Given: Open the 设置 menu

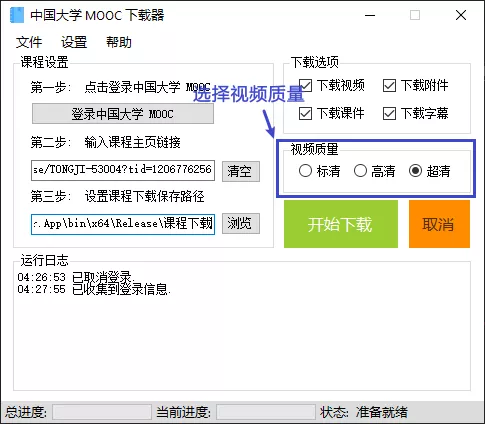Looking at the screenshot, I should [74, 43].
